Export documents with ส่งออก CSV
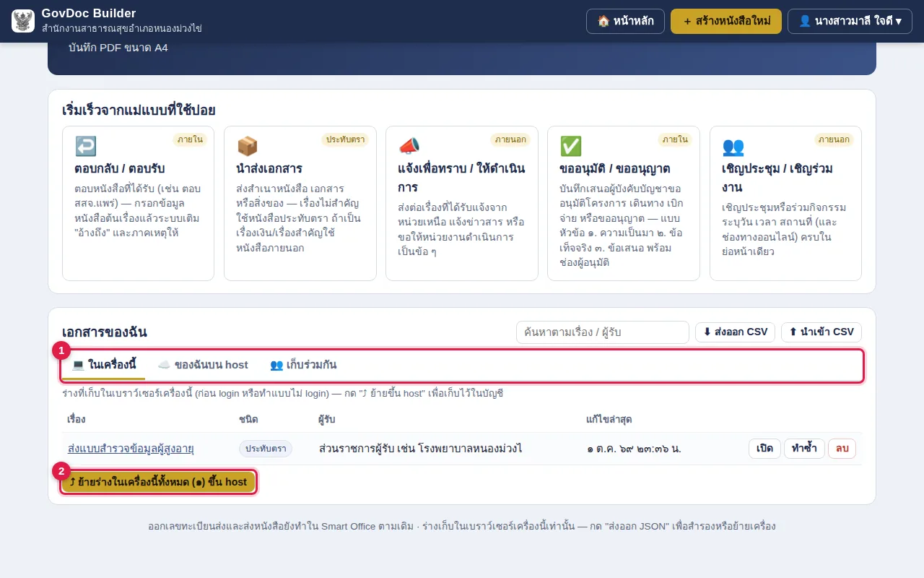The height and width of the screenshot is (578, 924). pos(735,332)
